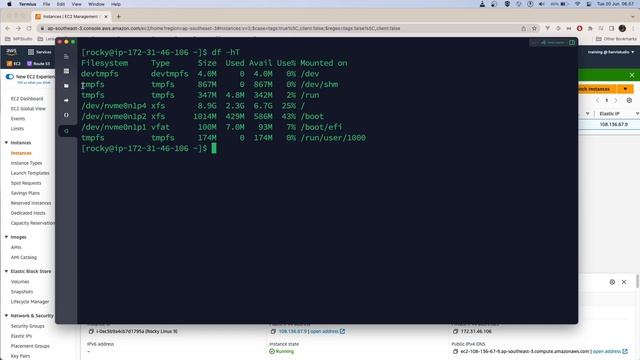Open the Help menu
This screenshot has width=640, height=360.
pyautogui.click(x=116, y=4)
